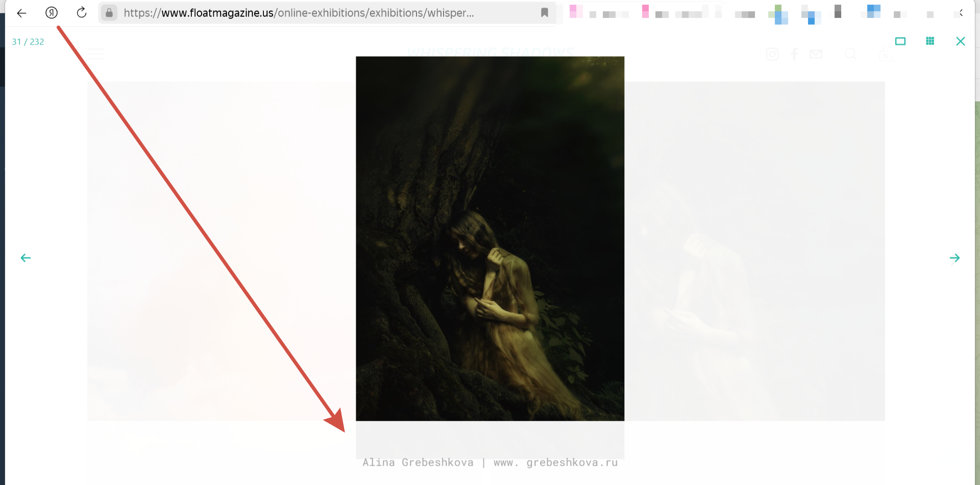The height and width of the screenshot is (485, 980).
Task: Toggle the bookmark icon in address bar
Action: pos(545,13)
